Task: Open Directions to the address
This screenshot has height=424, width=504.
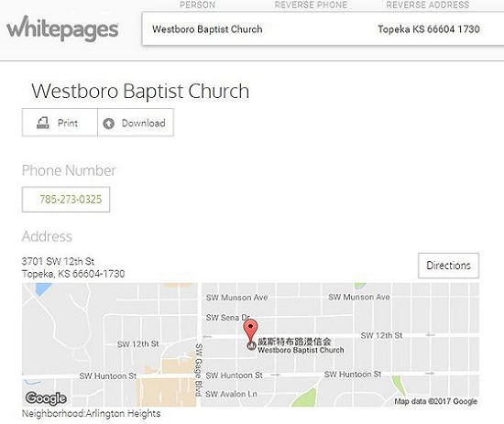Action: (448, 266)
